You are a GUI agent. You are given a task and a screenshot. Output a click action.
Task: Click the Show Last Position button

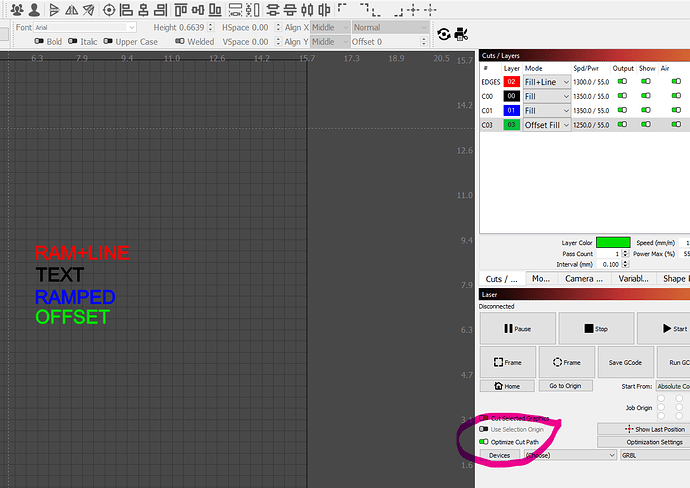click(x=643, y=429)
